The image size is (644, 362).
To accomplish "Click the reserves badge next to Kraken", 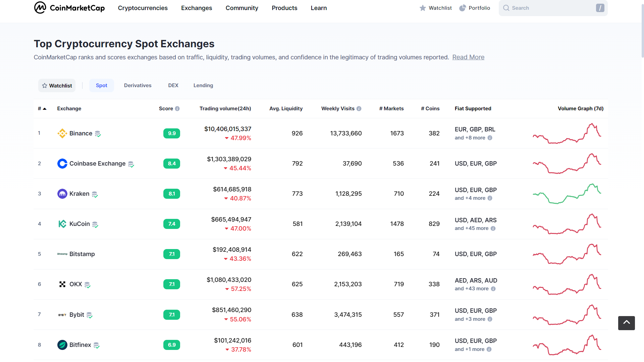I will tap(95, 194).
